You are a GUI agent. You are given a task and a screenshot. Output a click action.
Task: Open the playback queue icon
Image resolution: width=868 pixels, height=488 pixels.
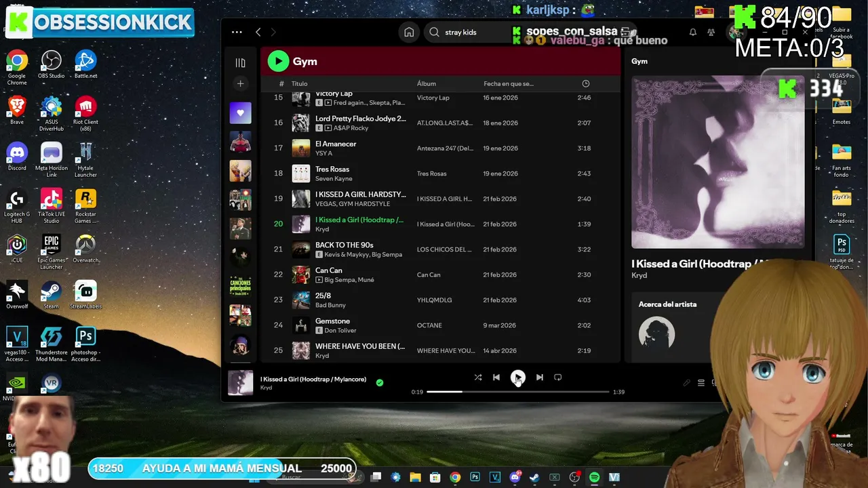pyautogui.click(x=701, y=383)
